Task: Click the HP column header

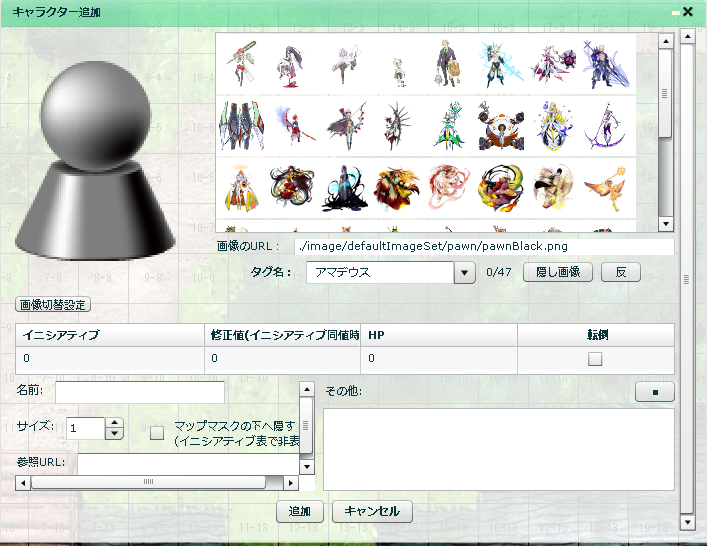Action: [439, 335]
